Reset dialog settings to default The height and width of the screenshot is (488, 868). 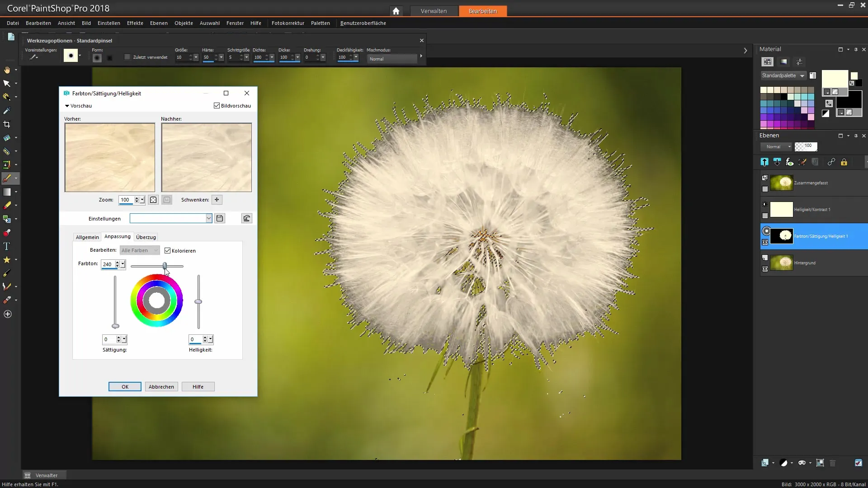[247, 218]
